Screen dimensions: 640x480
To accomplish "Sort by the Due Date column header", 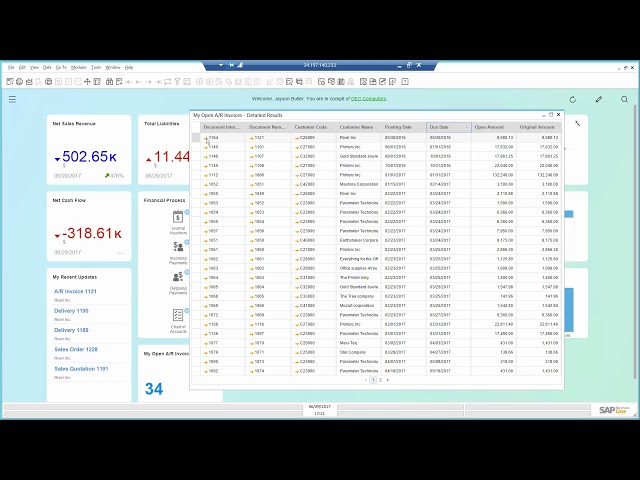I will coord(449,127).
